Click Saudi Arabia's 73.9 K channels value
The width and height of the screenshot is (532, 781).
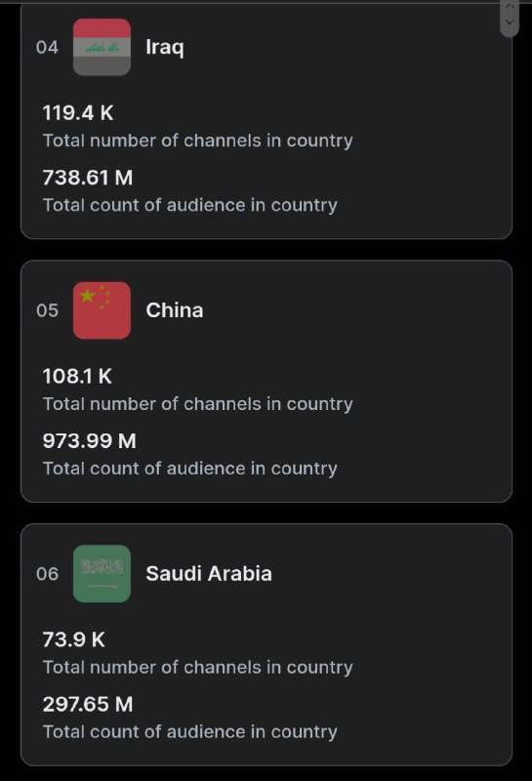[74, 640]
